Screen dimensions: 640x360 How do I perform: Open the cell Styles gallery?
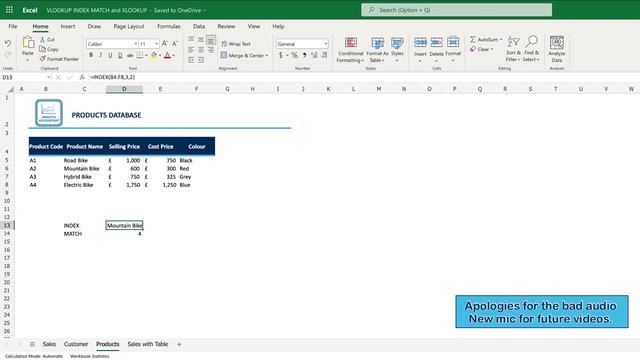[x=397, y=49]
